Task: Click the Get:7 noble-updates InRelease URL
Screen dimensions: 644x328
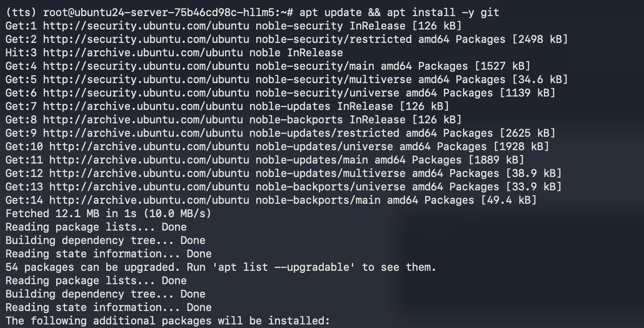Action: 142,106
